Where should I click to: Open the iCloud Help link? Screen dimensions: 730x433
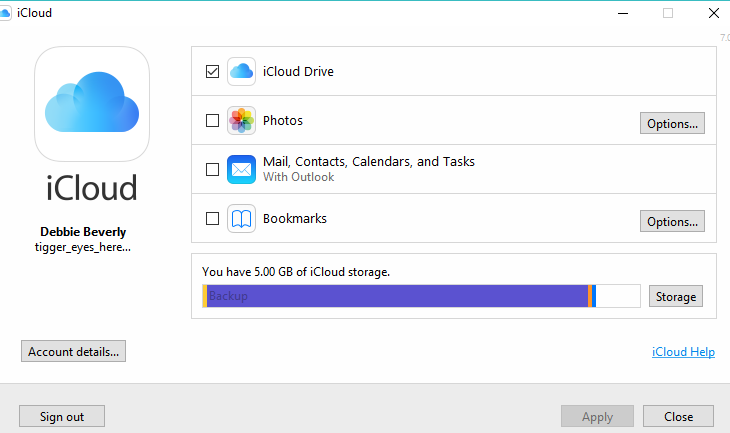(683, 352)
